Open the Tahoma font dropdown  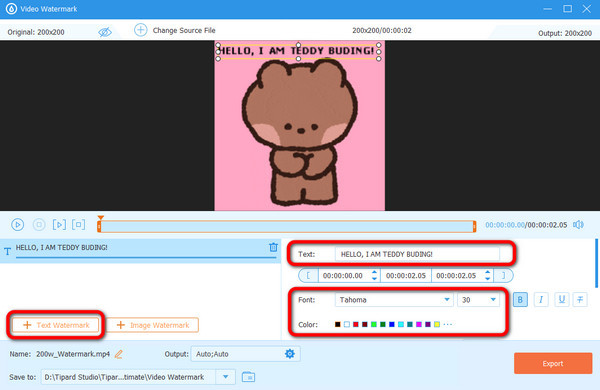(394, 300)
